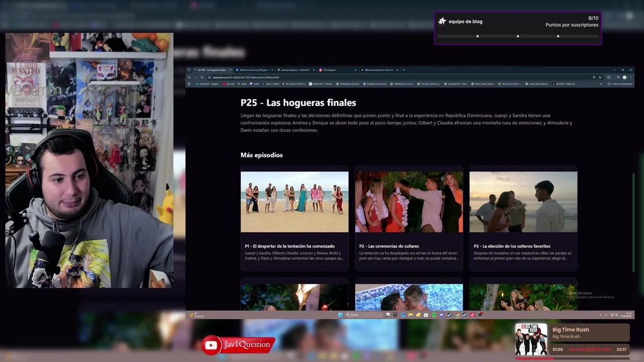Switch to the Instagram browser tab
Viewport: 644px width, 362px height.
[337, 70]
